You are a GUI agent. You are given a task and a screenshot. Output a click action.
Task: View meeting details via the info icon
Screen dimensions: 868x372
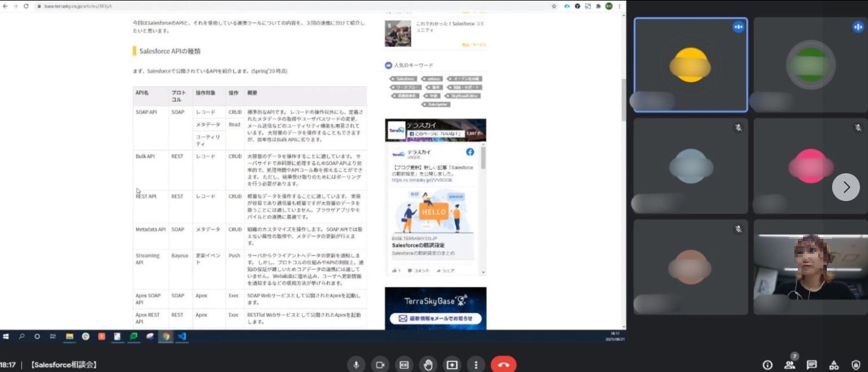[767, 365]
